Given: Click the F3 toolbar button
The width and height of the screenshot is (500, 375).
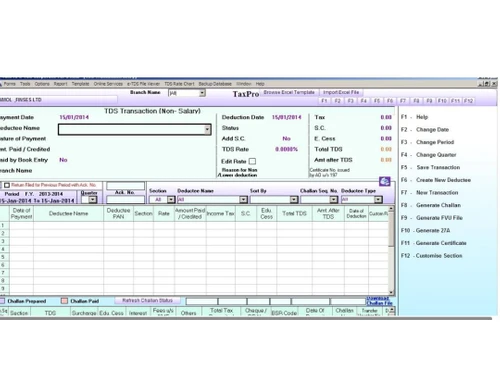Looking at the screenshot, I should pyautogui.click(x=351, y=101).
